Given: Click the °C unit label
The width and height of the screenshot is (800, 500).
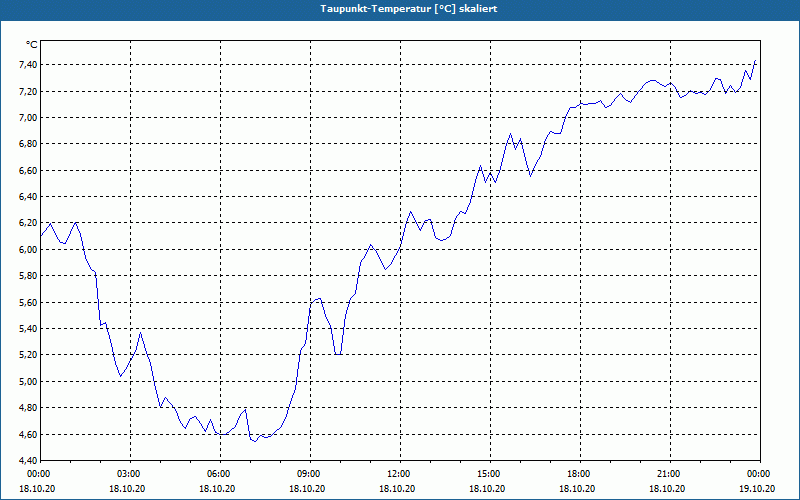Looking at the screenshot, I should click(32, 45).
